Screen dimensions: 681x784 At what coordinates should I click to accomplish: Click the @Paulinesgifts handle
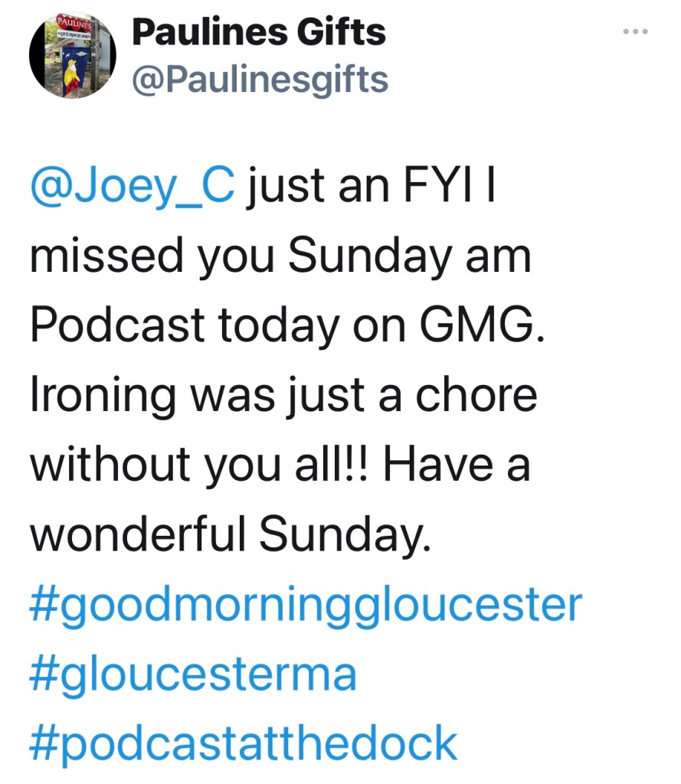click(260, 79)
